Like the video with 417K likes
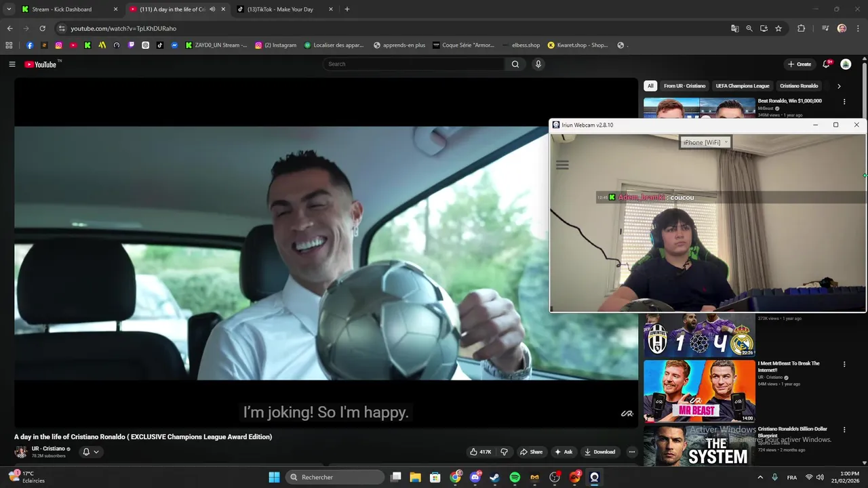The height and width of the screenshot is (488, 868). (481, 452)
